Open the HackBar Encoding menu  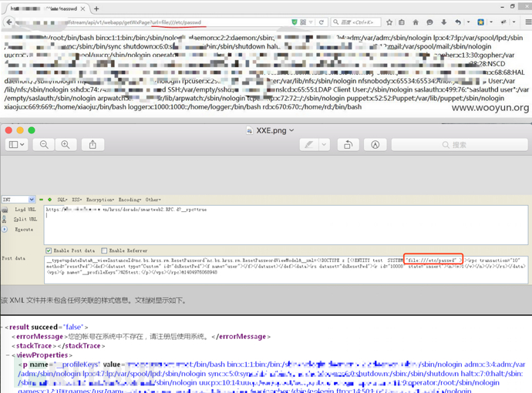tap(130, 200)
